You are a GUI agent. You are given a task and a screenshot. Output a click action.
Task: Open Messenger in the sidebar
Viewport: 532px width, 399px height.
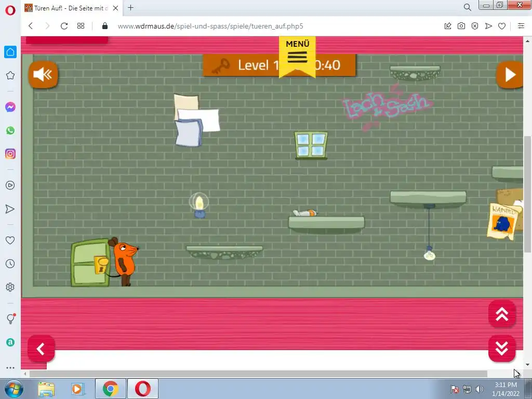pyautogui.click(x=10, y=107)
